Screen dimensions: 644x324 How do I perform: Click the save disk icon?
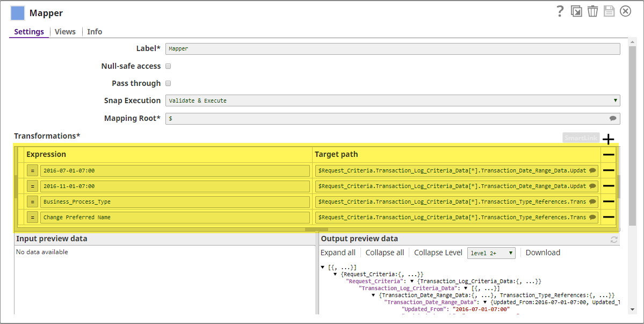coord(609,11)
